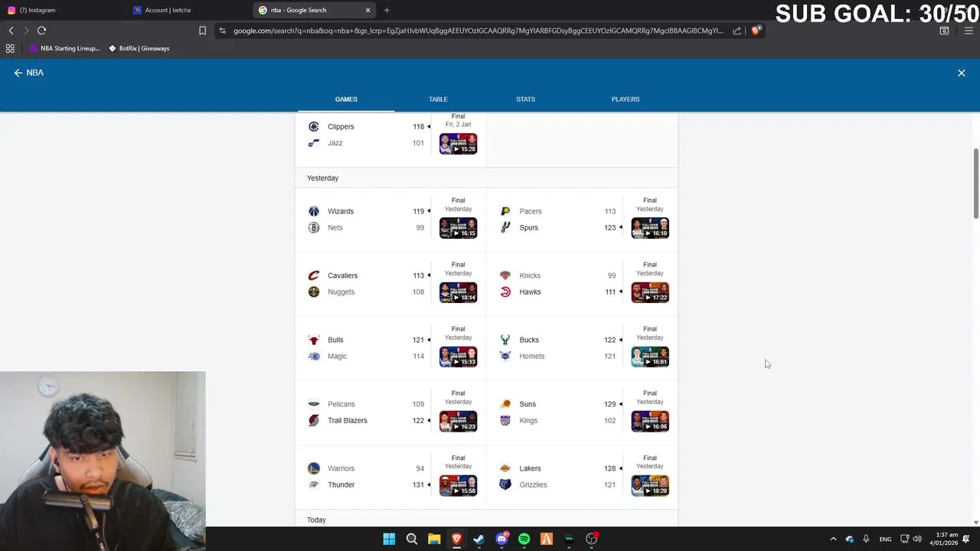Select the PLAYERS tab
Viewport: 980px width, 551px height.
[x=626, y=99]
